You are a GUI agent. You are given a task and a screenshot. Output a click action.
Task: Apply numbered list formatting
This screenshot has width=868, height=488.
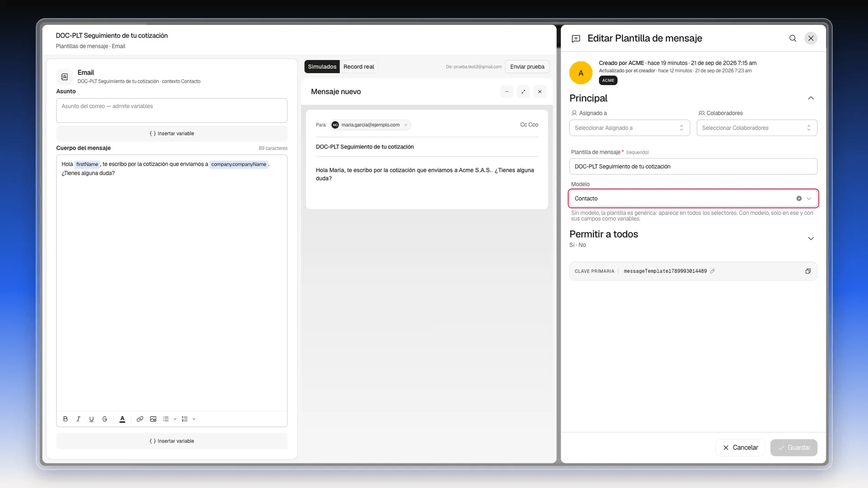(x=184, y=419)
